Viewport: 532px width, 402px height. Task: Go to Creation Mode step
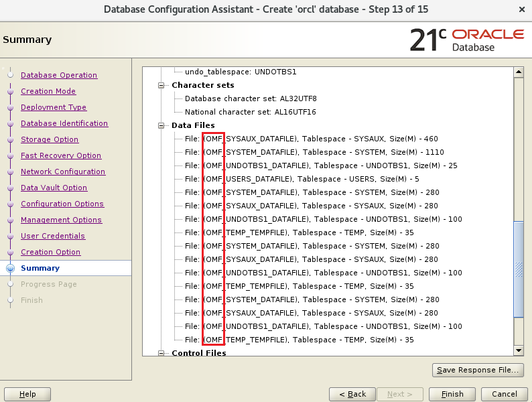point(48,91)
